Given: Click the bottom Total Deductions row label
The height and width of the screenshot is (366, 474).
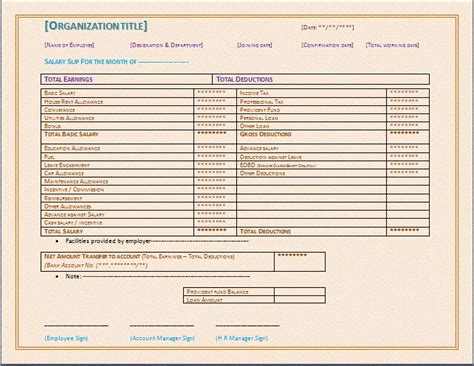Looking at the screenshot, I should coord(265,231).
